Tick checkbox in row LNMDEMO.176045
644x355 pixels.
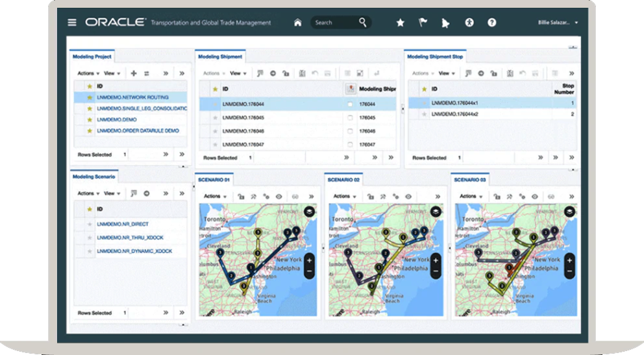click(x=350, y=117)
